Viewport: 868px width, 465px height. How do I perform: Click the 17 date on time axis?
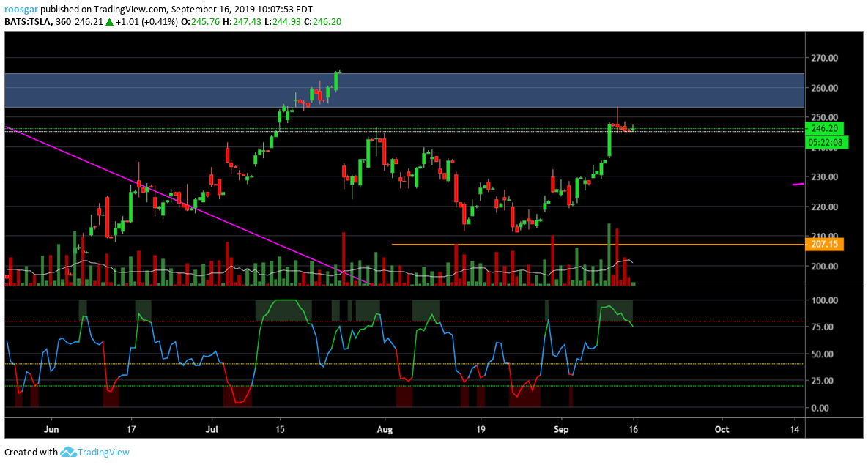(131, 430)
